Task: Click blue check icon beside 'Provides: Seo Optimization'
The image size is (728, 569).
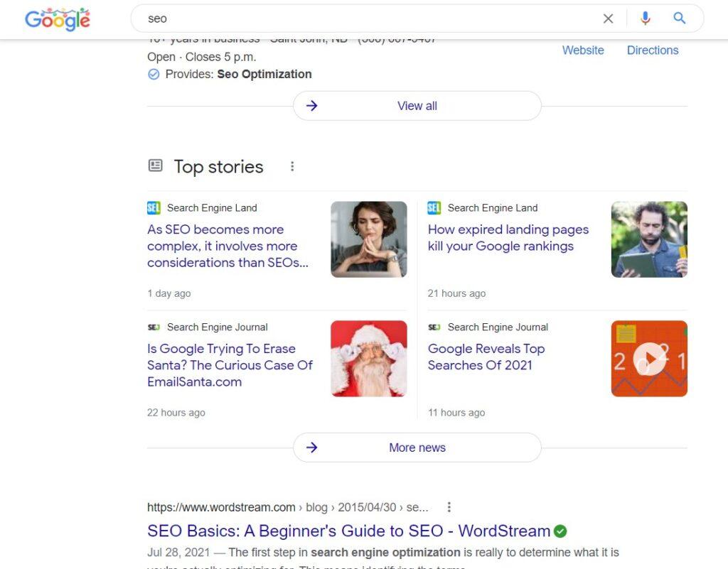Action: coord(154,74)
